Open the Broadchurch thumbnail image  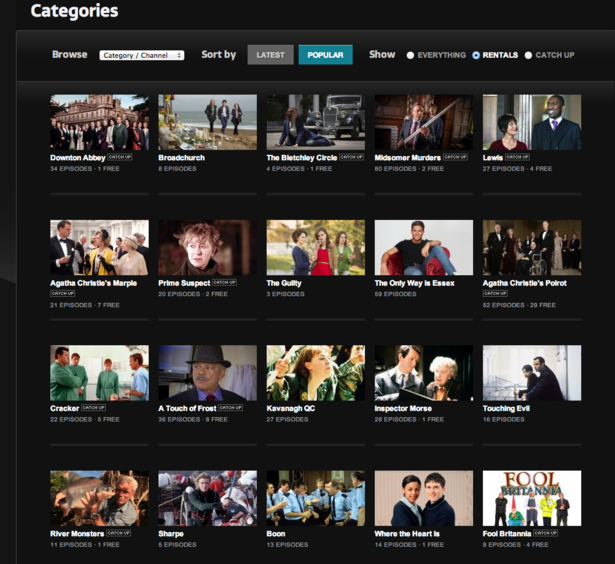pyautogui.click(x=207, y=122)
